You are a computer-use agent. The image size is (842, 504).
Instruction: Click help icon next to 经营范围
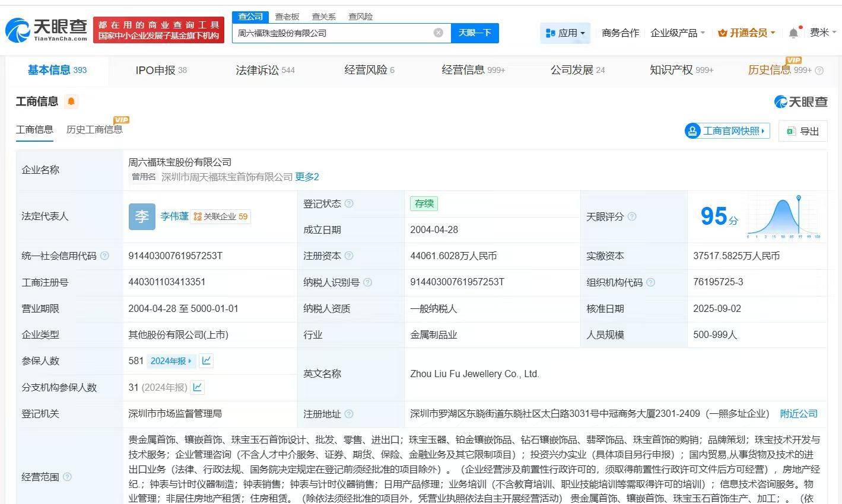67,477
